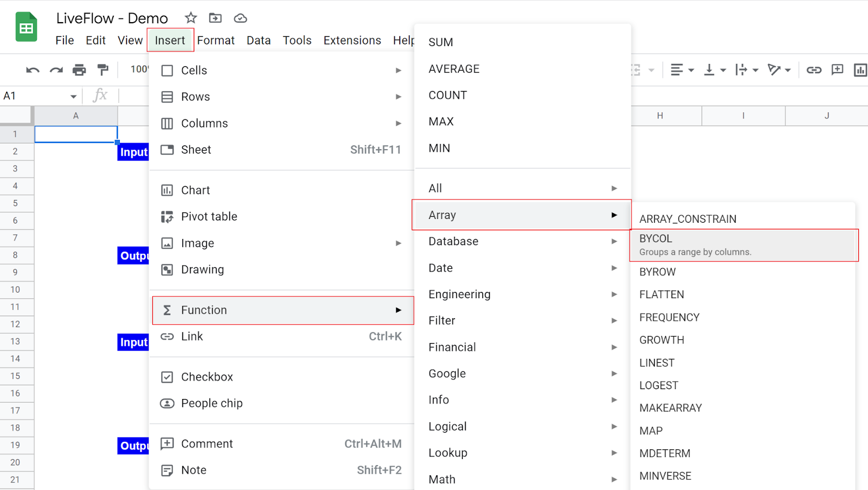Expand the Engineering functions category
This screenshot has height=490, width=868.
click(522, 294)
